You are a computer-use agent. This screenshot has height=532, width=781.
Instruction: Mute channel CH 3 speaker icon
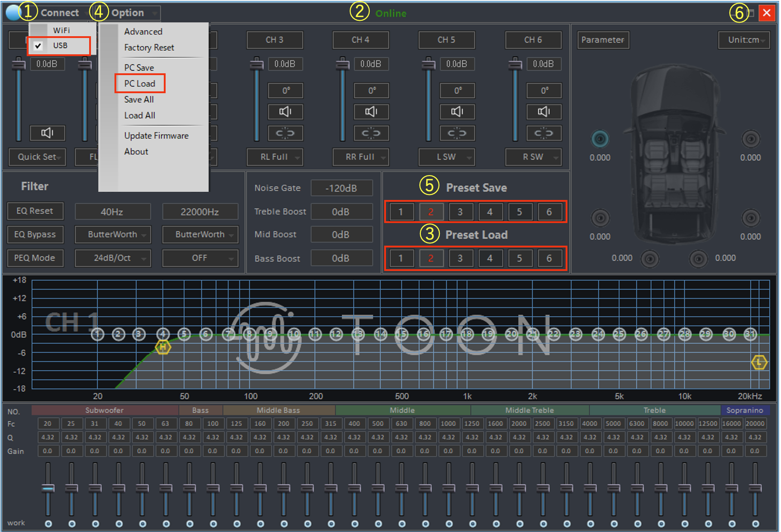pos(285,111)
